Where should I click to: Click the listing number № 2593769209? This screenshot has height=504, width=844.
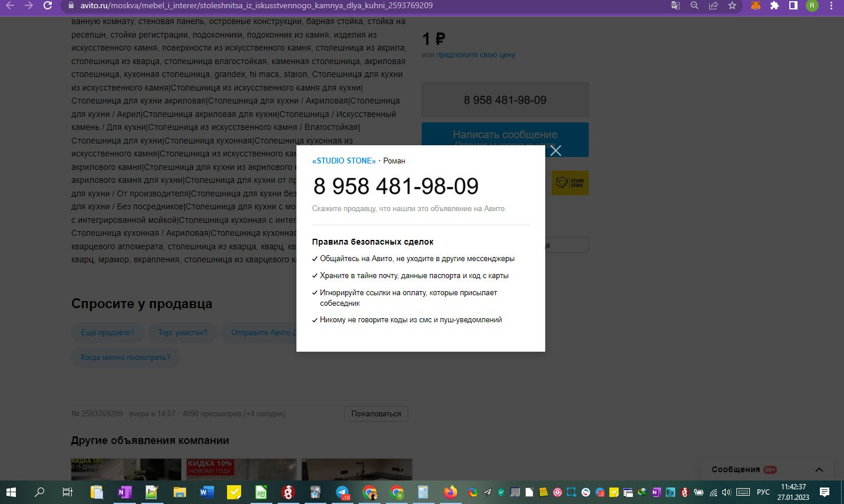point(97,413)
